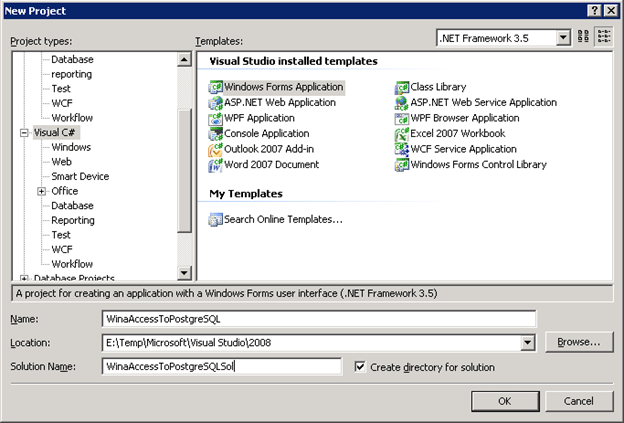This screenshot has height=423, width=624.
Task: Select Database Projects in tree
Action: click(74, 277)
